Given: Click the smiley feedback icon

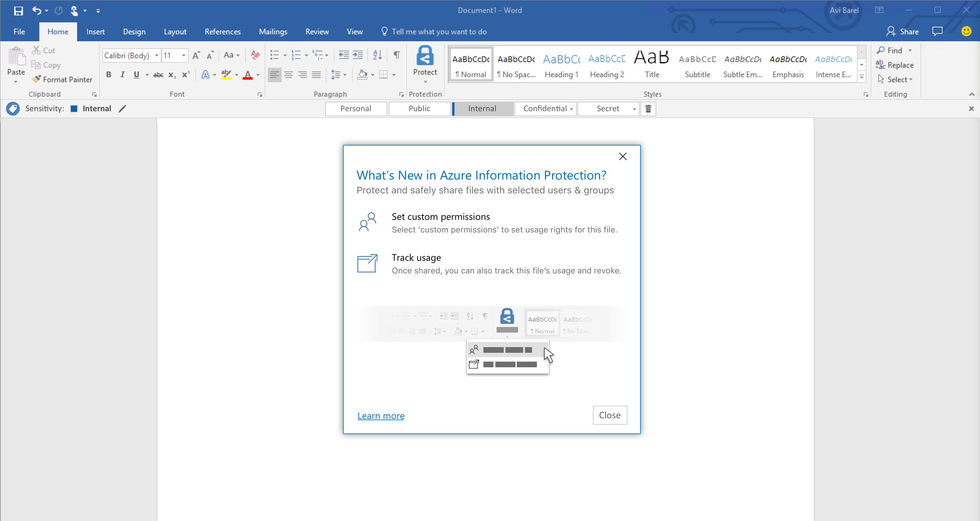Looking at the screenshot, I should [x=966, y=31].
